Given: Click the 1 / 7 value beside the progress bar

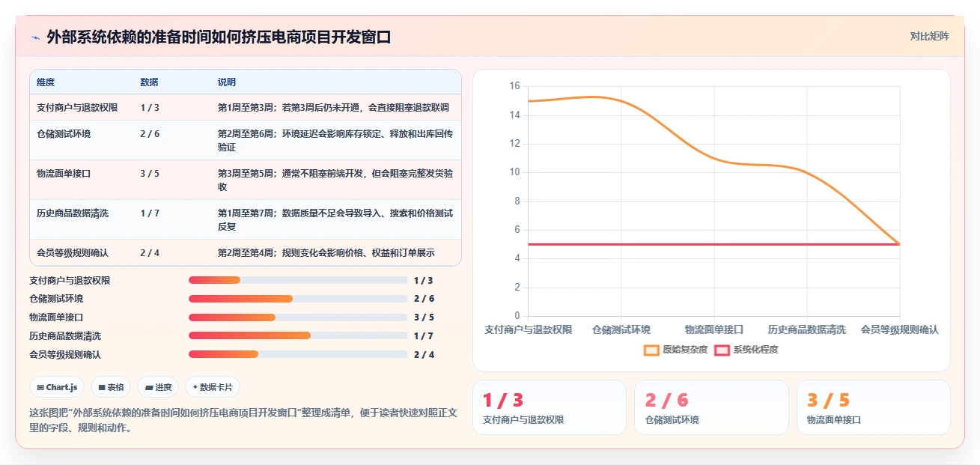Looking at the screenshot, I should 424,335.
